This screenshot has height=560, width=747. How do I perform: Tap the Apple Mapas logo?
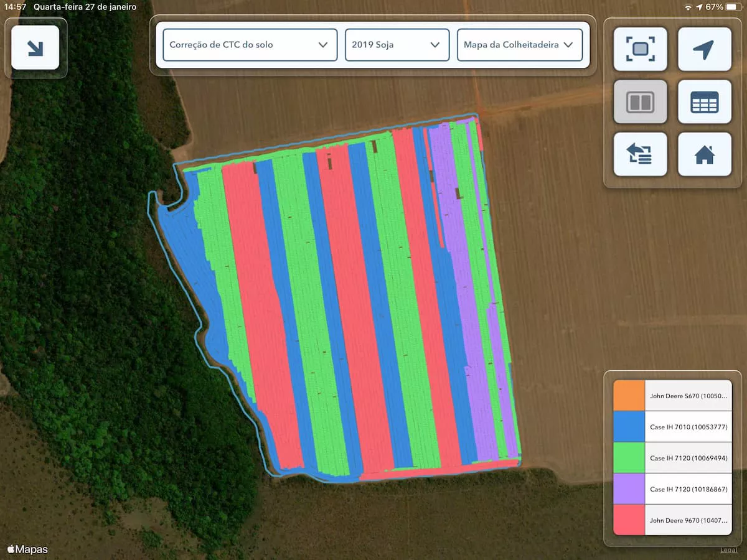point(27,549)
